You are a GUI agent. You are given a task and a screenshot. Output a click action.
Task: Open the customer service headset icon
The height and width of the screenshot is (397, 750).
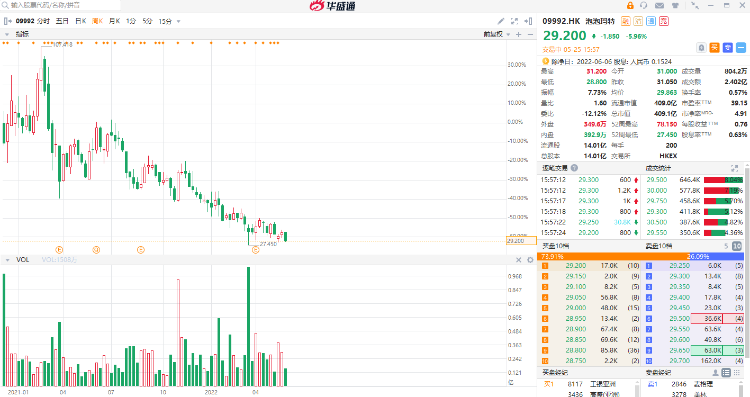(x=643, y=5)
